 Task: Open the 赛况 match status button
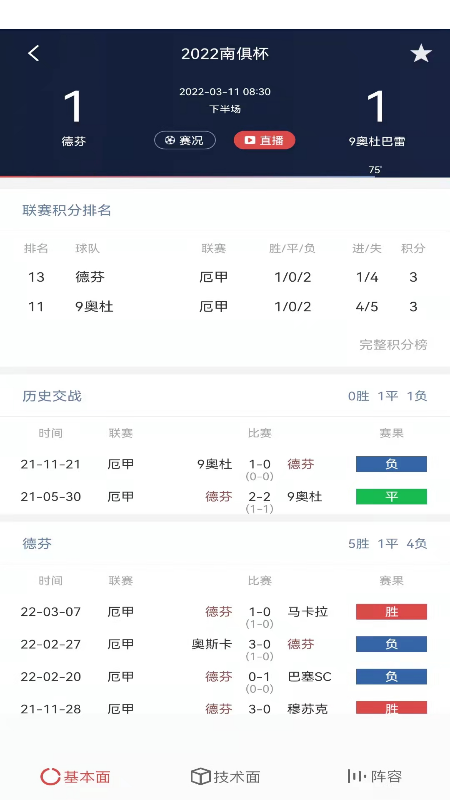[185, 140]
